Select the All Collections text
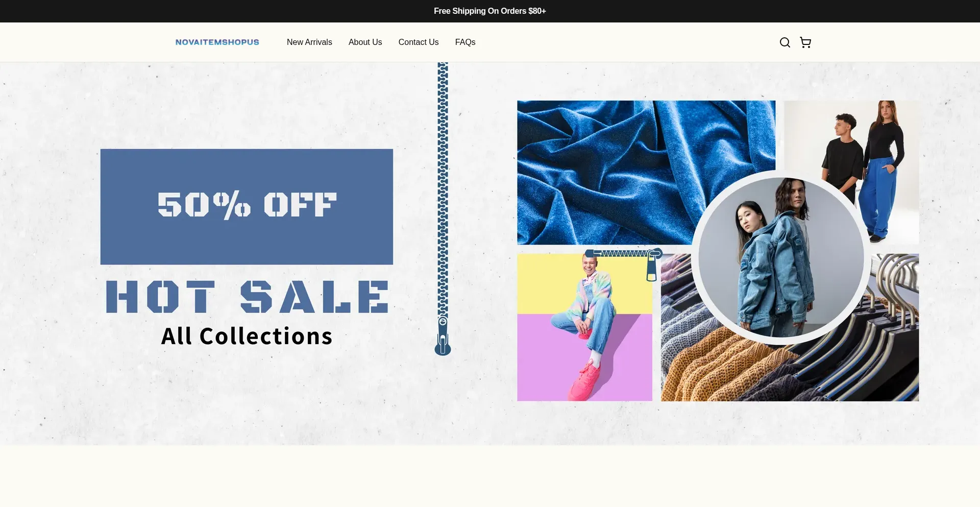The height and width of the screenshot is (507, 980). coord(247,336)
